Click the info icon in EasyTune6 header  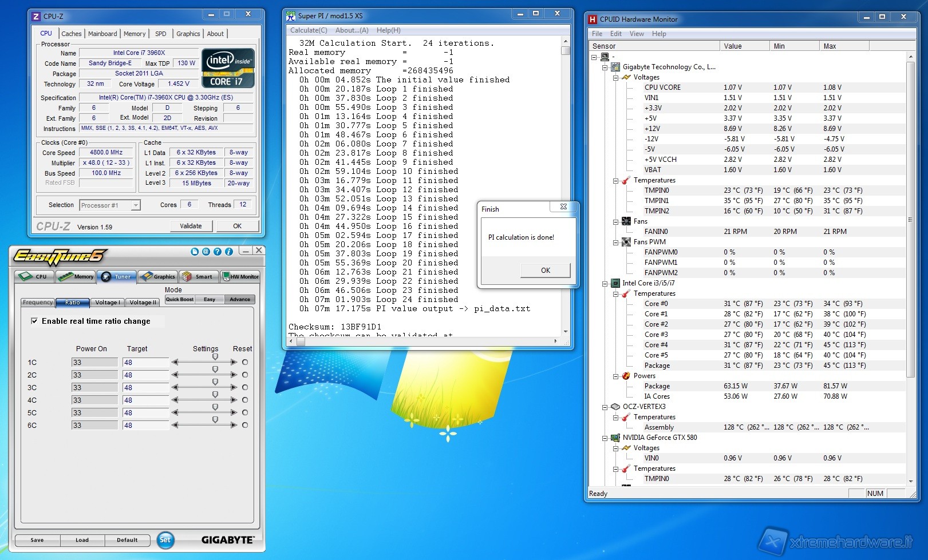point(229,252)
